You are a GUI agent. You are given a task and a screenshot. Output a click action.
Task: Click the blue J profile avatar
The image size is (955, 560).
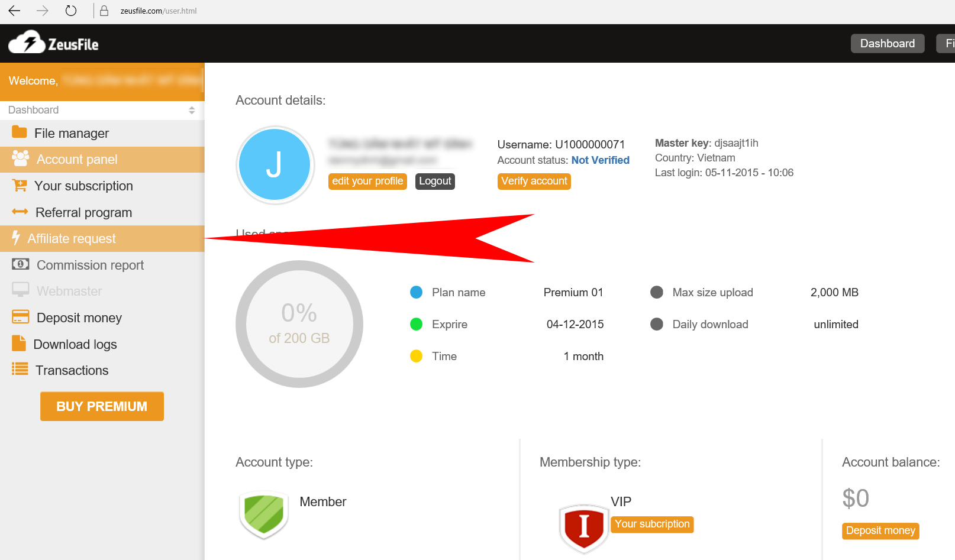pos(275,165)
